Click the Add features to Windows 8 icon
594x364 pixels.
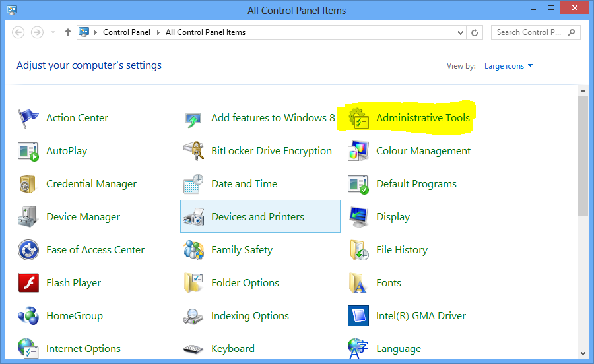point(193,120)
